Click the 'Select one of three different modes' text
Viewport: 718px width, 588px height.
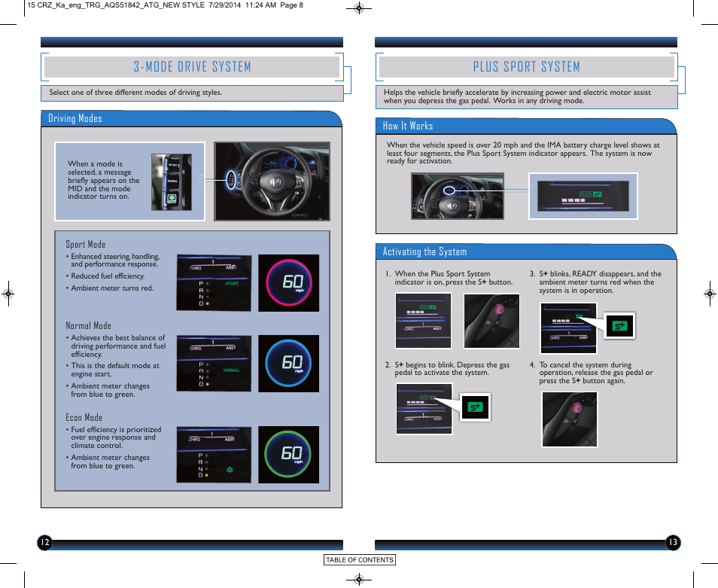pos(135,93)
